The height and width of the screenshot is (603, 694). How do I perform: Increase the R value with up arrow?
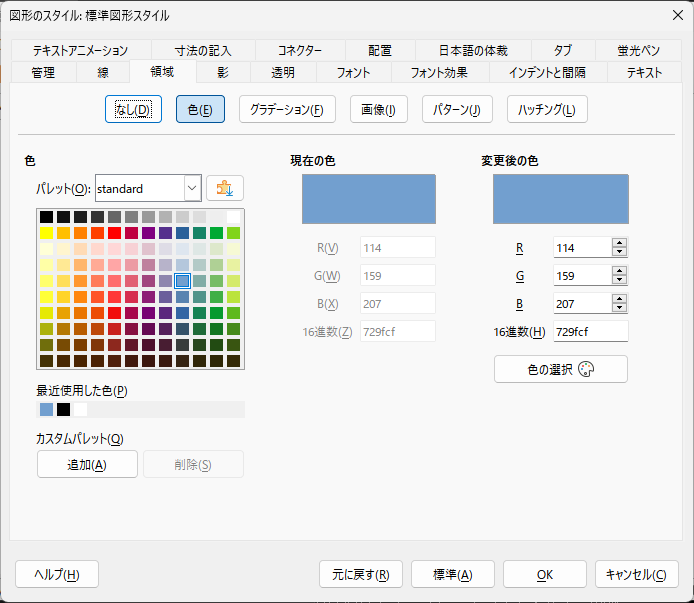click(x=619, y=243)
